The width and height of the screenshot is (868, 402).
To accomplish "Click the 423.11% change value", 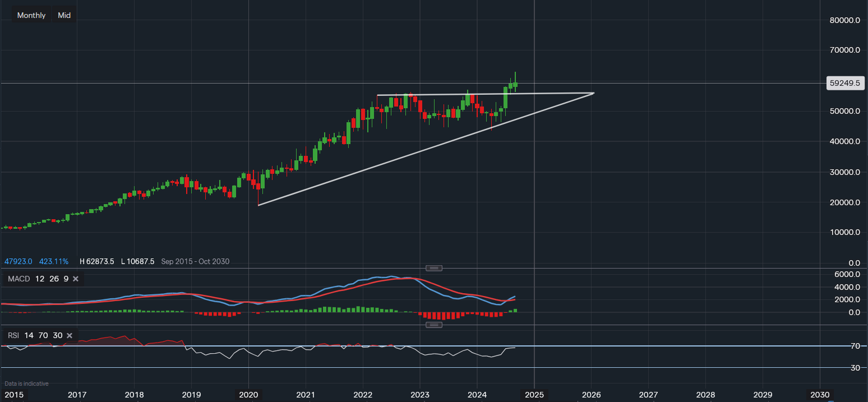I will click(x=54, y=261).
